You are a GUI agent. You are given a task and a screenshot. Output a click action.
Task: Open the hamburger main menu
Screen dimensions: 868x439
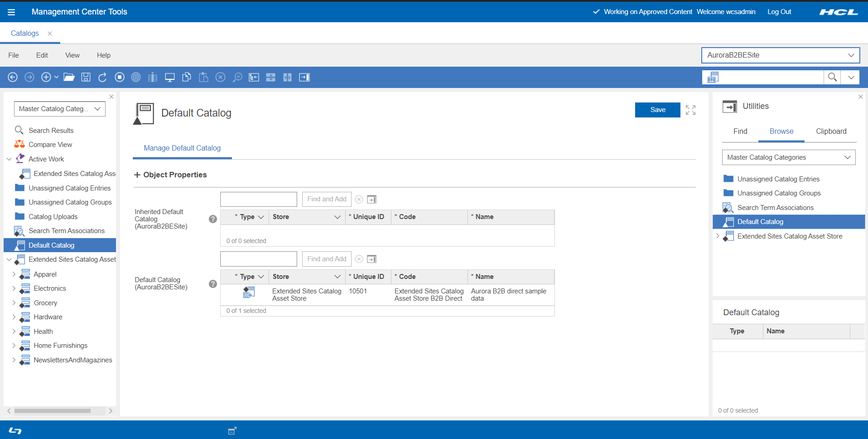click(11, 12)
